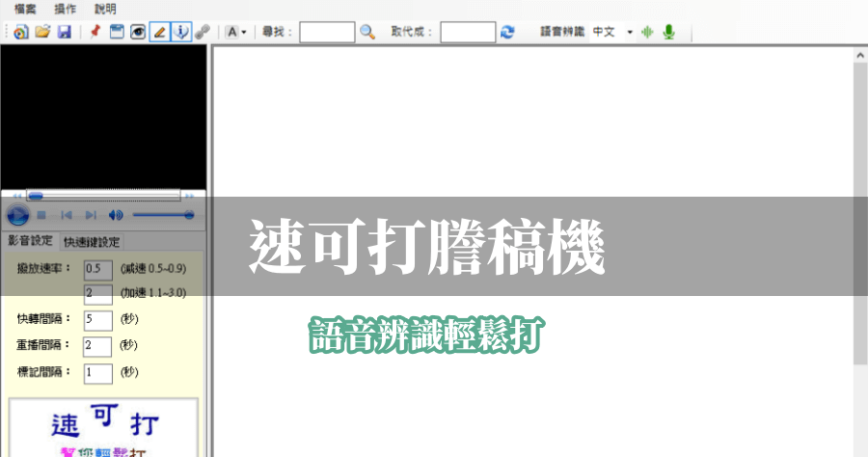
Task: Click the red pushpin icon
Action: pos(95,32)
